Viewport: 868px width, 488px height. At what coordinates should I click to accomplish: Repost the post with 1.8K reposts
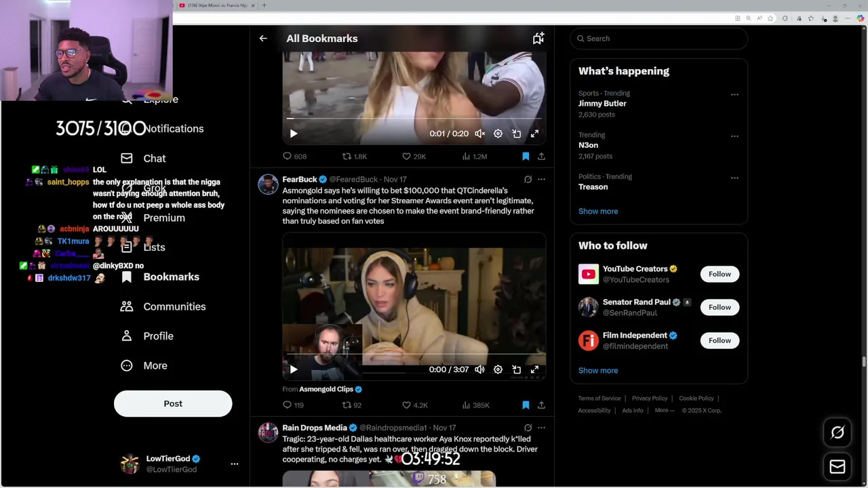[347, 157]
